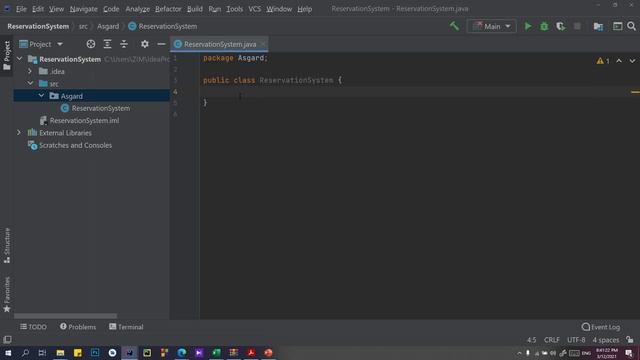The image size is (640, 360).
Task: Run the Main configuration with the green play icon
Action: (x=528, y=26)
